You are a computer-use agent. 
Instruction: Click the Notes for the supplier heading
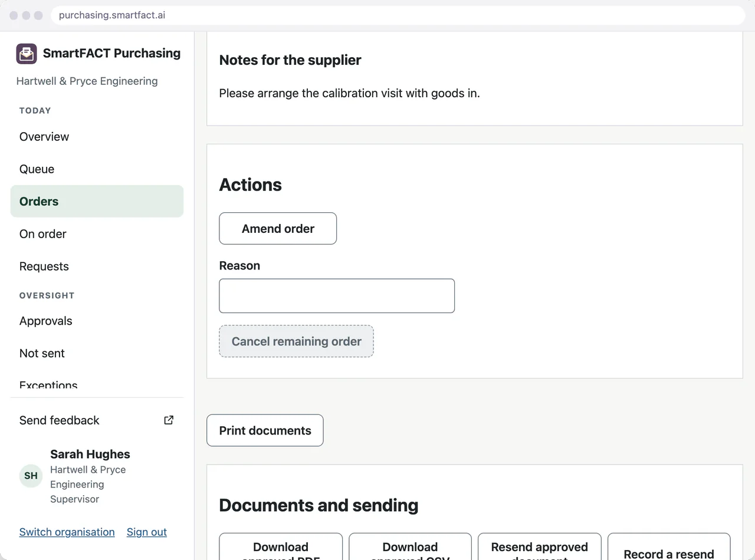pyautogui.click(x=290, y=60)
